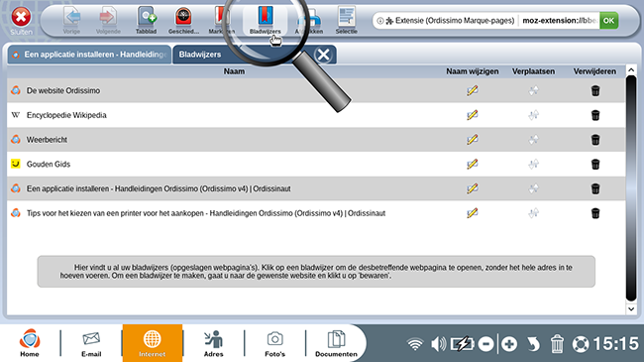Image resolution: width=644 pixels, height=362 pixels.
Task: Open the Documenten application
Action: click(336, 343)
